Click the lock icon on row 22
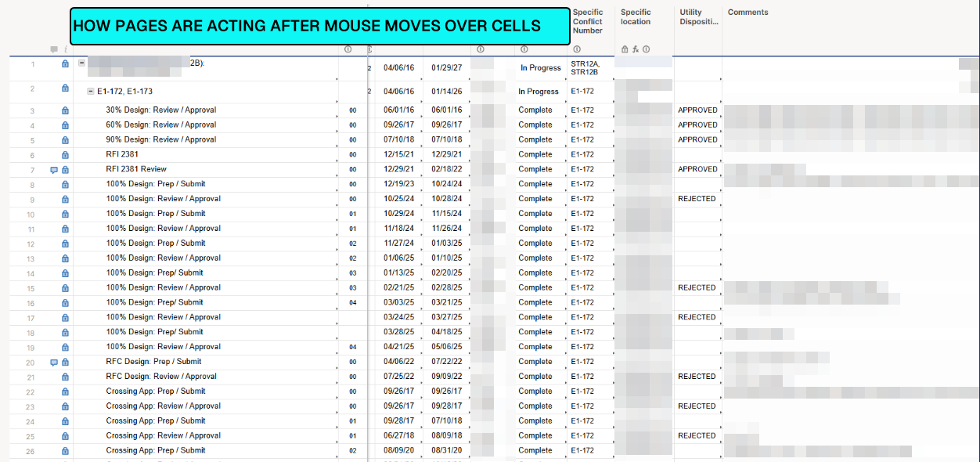Screen dimensions: 980x462 (65, 392)
